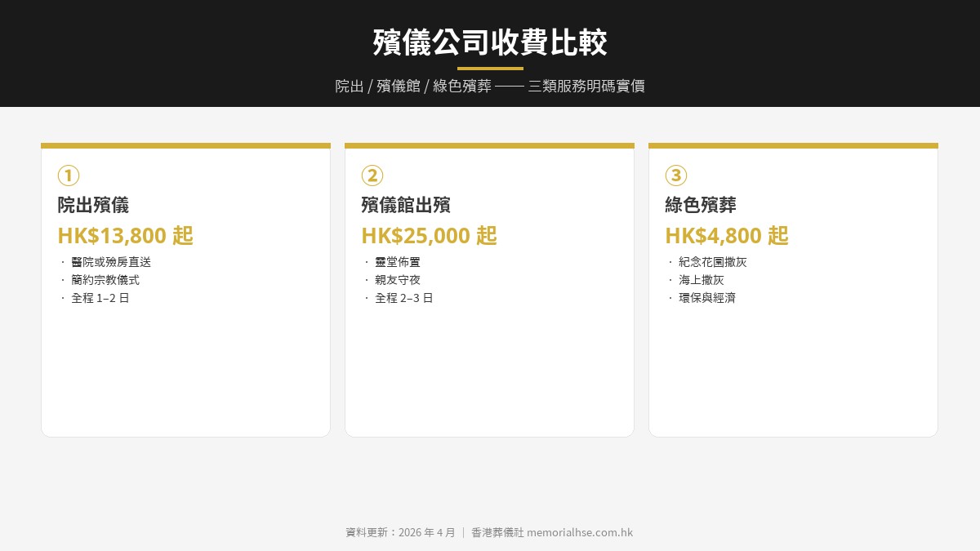Select the bullet 簡約宗教儀式

[x=105, y=280]
